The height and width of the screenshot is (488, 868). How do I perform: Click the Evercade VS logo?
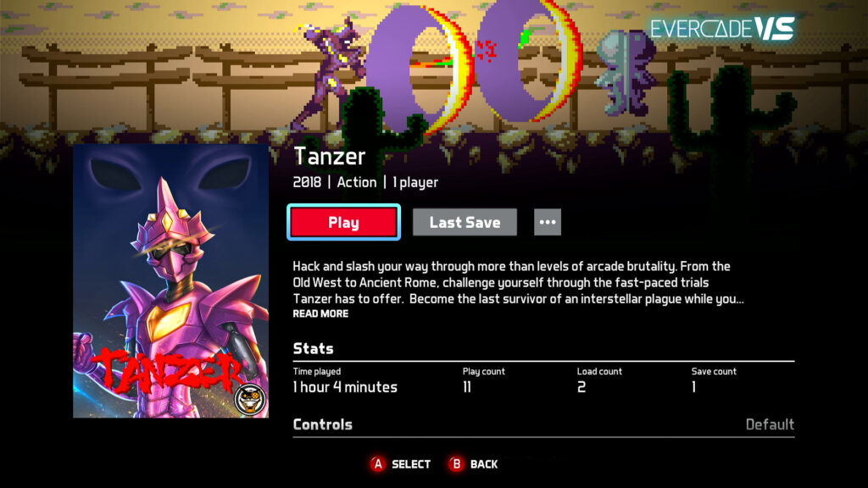[x=722, y=29]
